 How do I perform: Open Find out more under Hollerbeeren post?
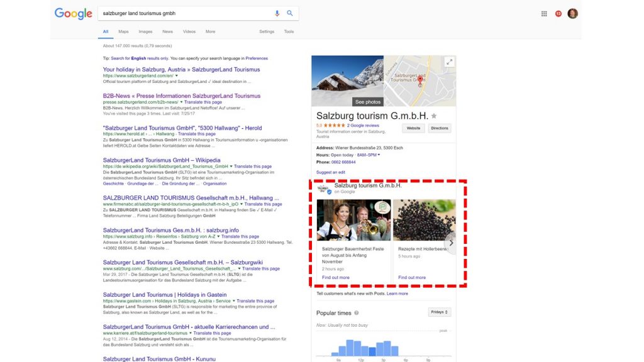(x=412, y=277)
